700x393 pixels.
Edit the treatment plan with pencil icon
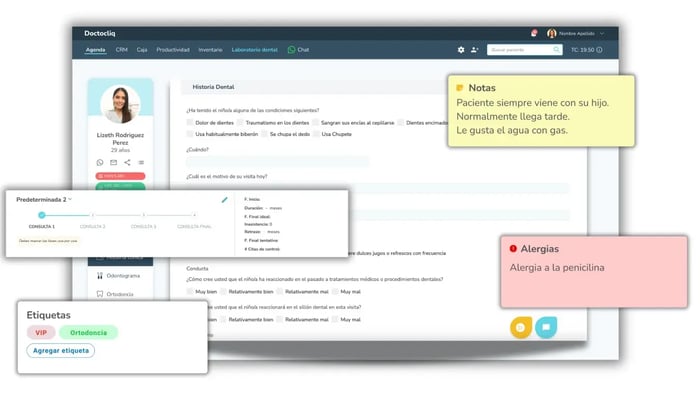click(x=225, y=200)
